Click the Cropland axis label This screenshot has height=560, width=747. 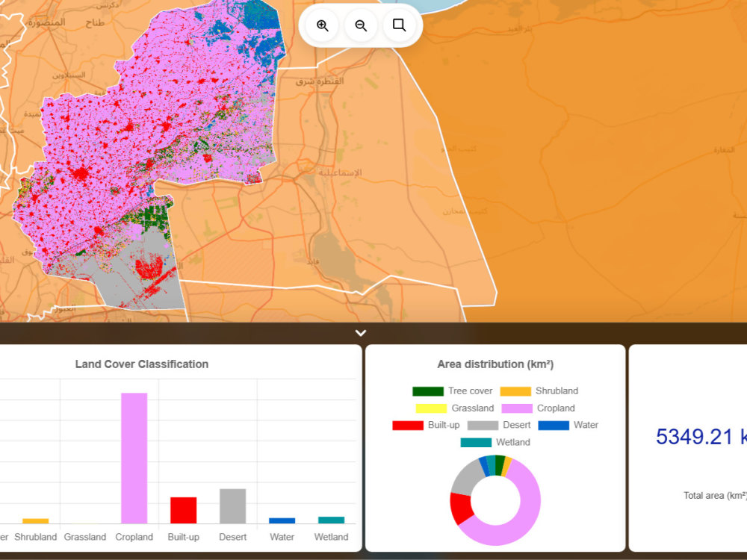point(134,537)
